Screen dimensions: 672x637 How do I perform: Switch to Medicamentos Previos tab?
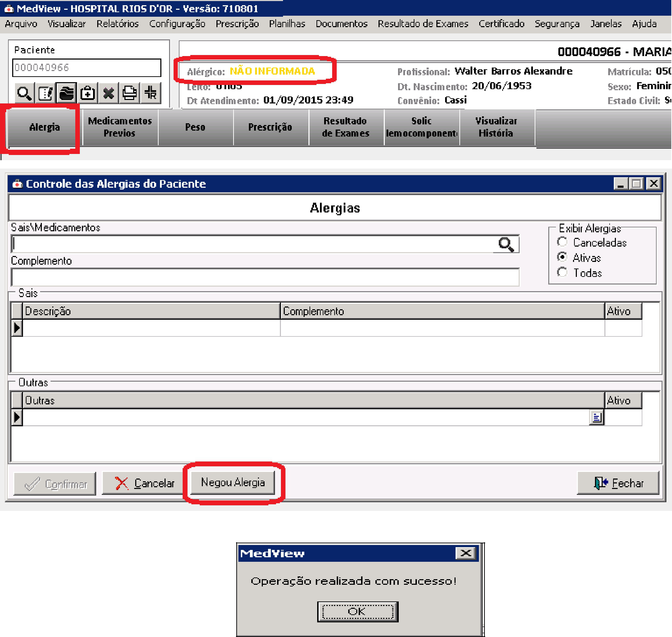120,127
